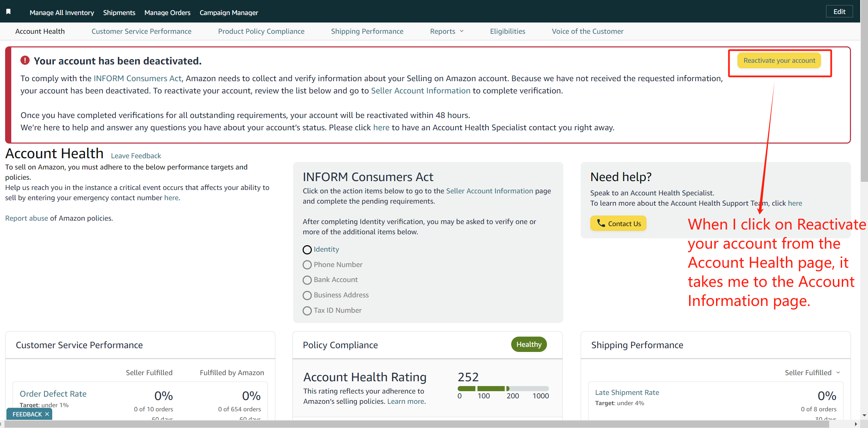Click the Healthy status badge
The height and width of the screenshot is (428, 868).
[x=529, y=344]
